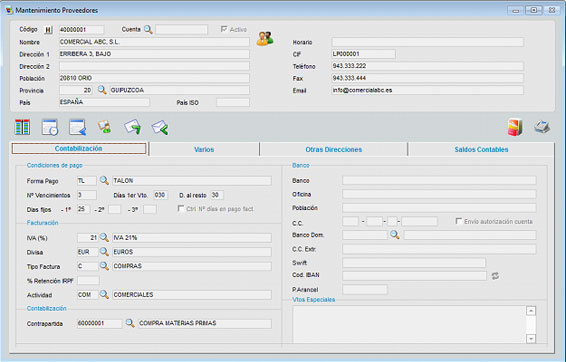Click the Teléfono field 943.333.222

click(427, 66)
